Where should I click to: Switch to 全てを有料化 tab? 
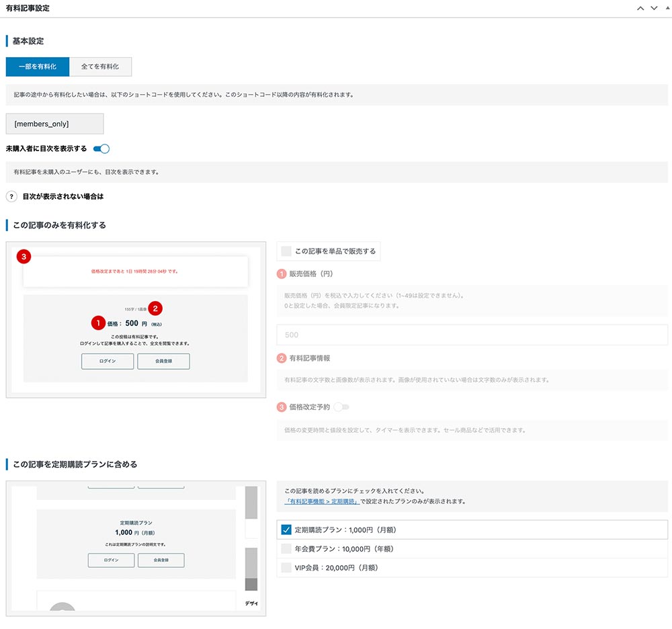tap(100, 67)
